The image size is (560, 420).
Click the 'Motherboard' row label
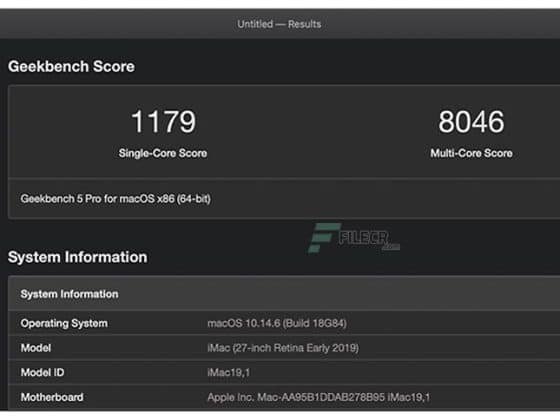[52, 397]
